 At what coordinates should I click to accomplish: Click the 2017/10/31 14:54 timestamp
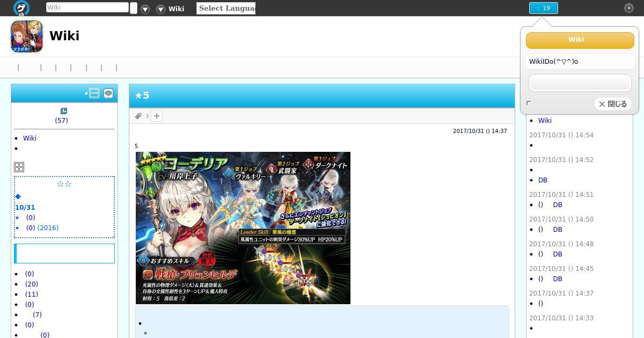pos(561,135)
